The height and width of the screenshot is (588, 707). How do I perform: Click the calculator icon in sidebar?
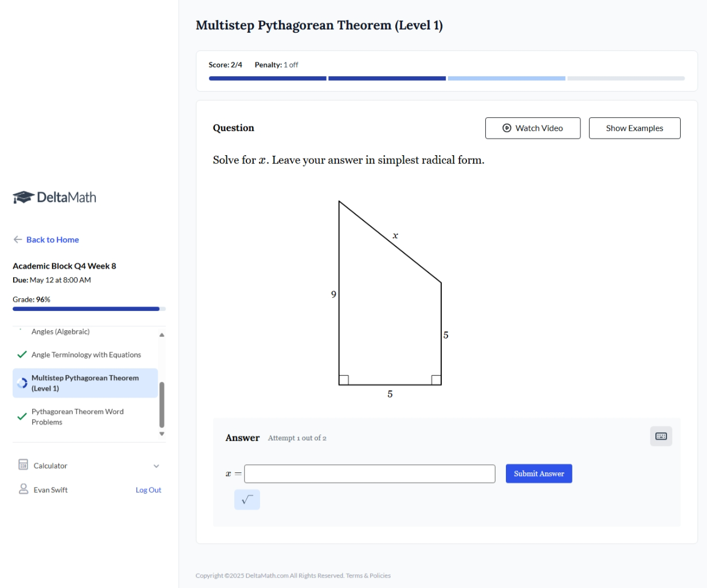coord(23,465)
